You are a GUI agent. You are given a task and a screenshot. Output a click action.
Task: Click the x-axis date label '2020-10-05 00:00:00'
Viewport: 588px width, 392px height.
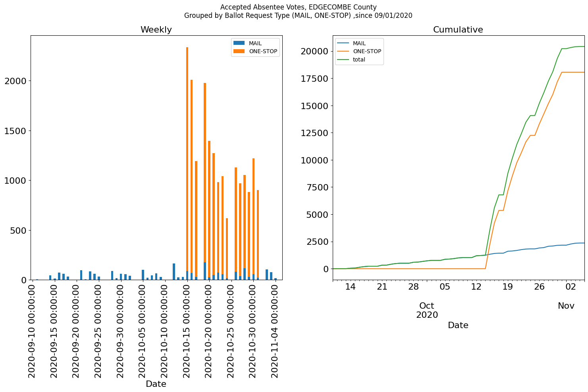pyautogui.click(x=143, y=331)
